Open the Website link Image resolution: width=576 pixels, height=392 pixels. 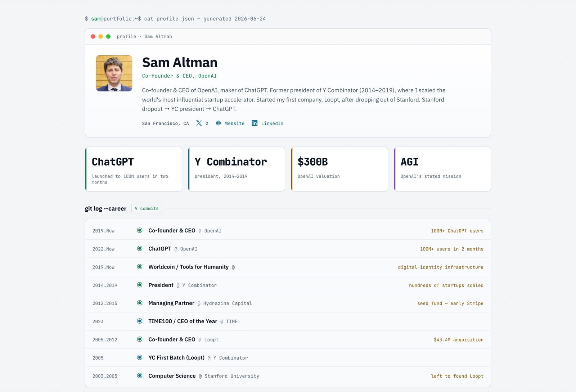[235, 123]
